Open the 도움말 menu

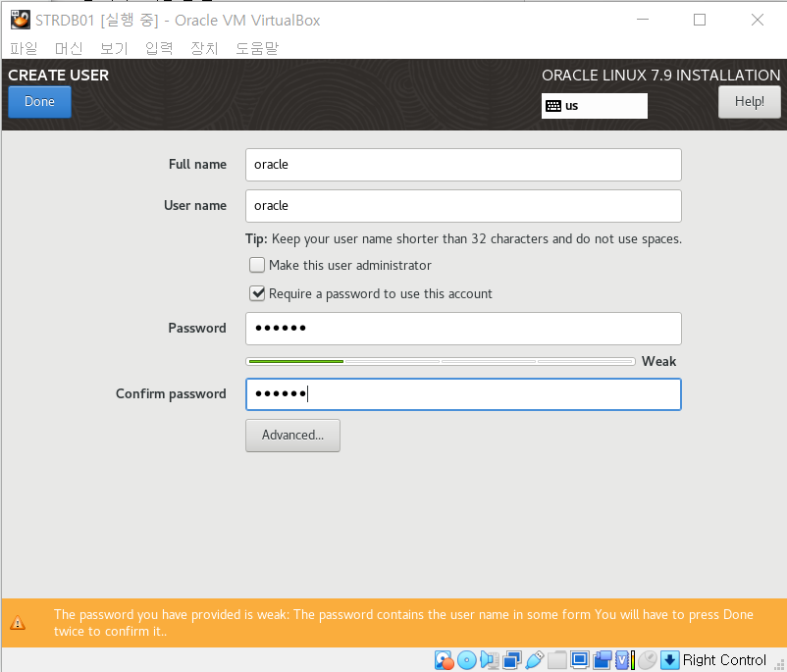(257, 48)
